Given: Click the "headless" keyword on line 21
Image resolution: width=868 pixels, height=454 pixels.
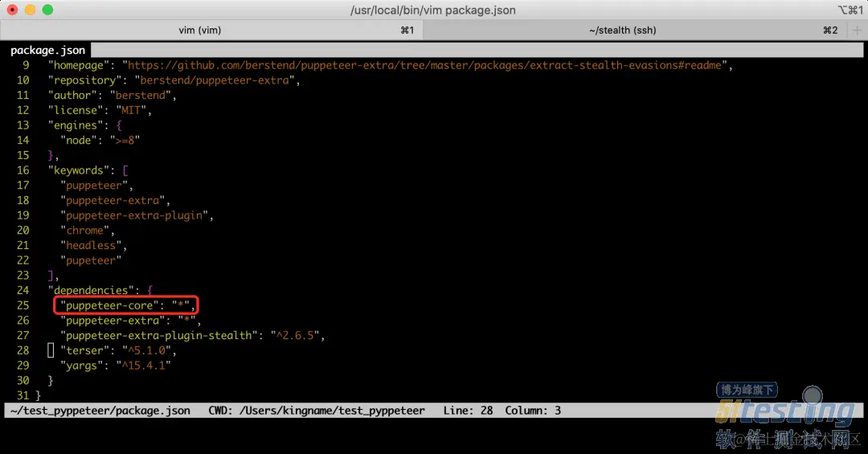Looking at the screenshot, I should [x=91, y=245].
